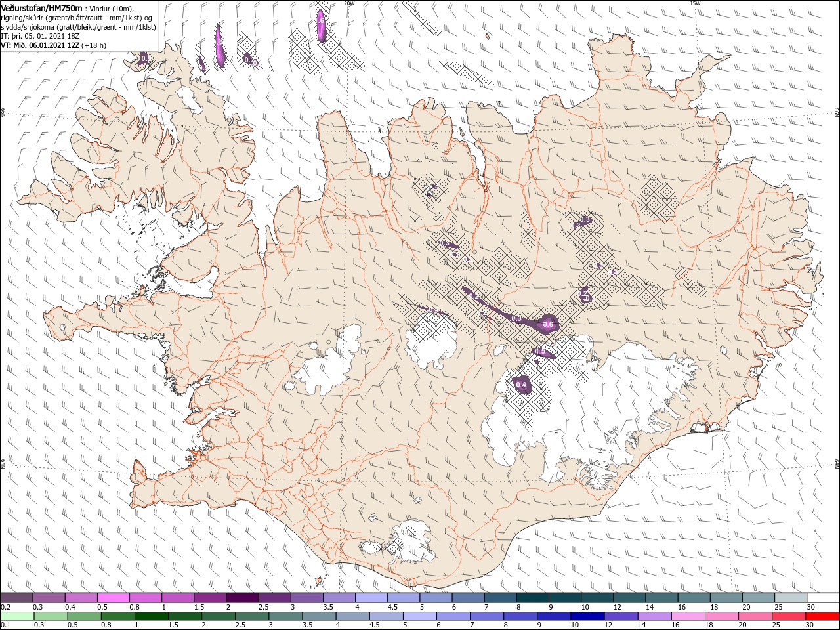Click the magenta snowfall blob beside the 20W label

coord(321,25)
